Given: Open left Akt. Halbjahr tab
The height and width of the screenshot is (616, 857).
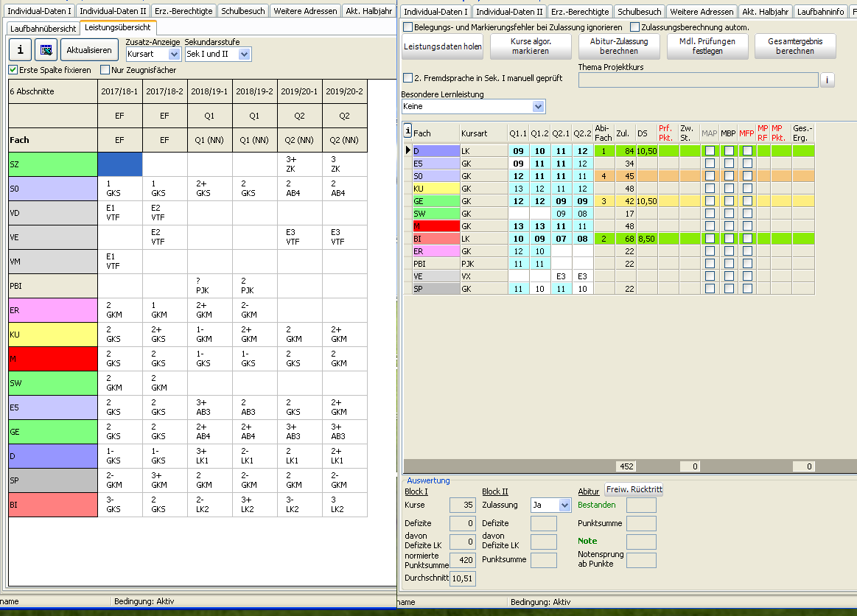Looking at the screenshot, I should (x=368, y=11).
